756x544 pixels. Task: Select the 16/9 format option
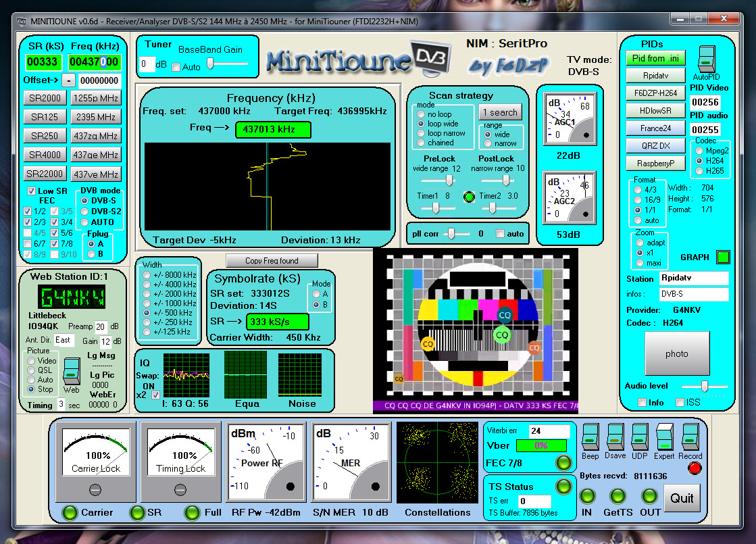[638, 200]
